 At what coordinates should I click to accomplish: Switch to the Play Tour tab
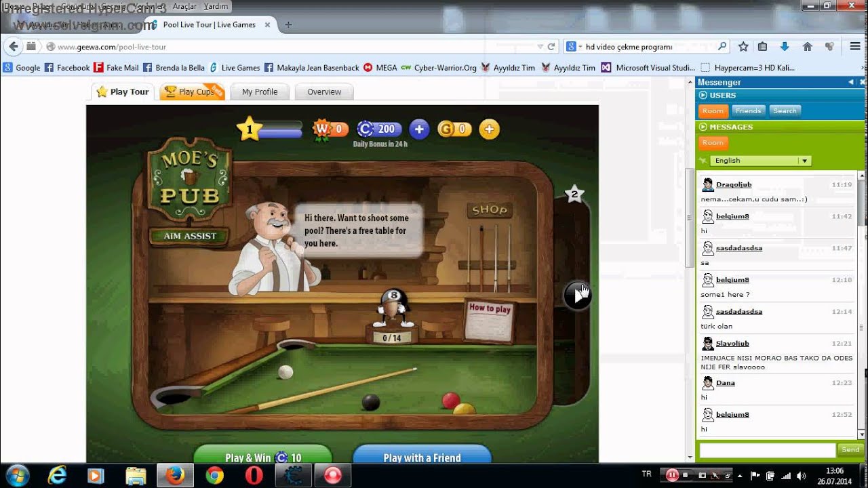pos(122,91)
